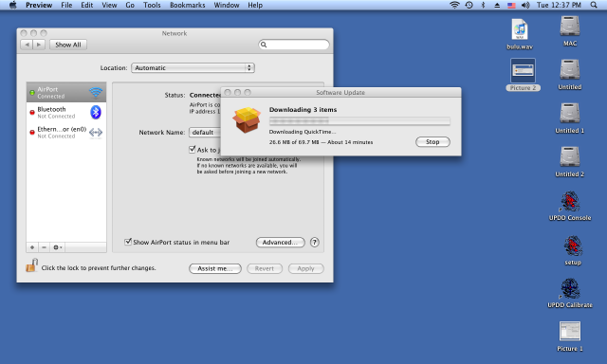Open the Location Automatic dropdown

pos(193,67)
